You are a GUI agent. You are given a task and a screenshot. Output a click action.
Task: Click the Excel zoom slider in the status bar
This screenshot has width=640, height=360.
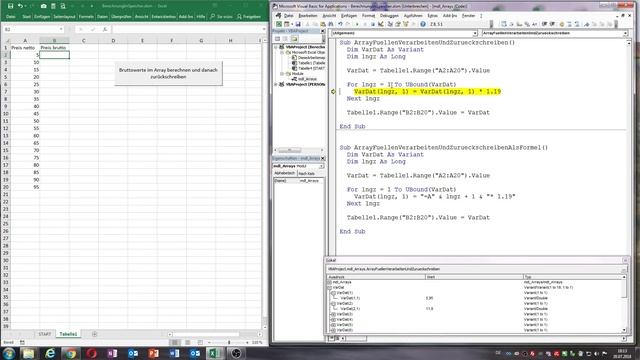[229, 342]
